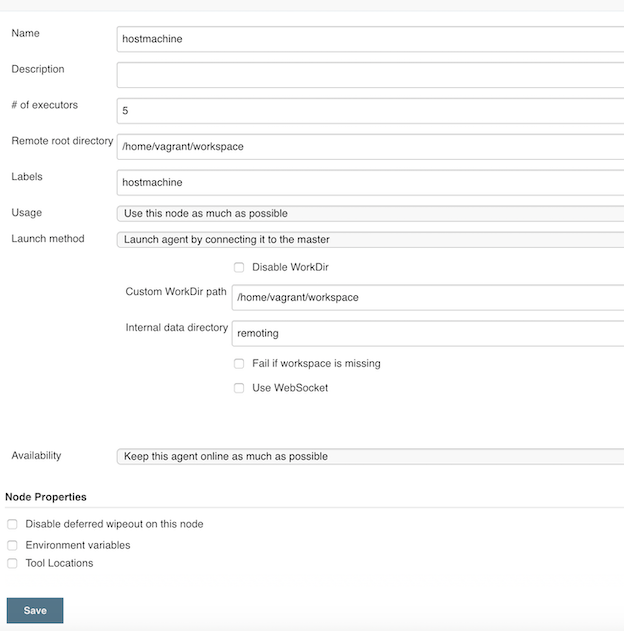This screenshot has width=624, height=631.
Task: Enable the Disable WorkDir checkbox
Action: pos(239,267)
